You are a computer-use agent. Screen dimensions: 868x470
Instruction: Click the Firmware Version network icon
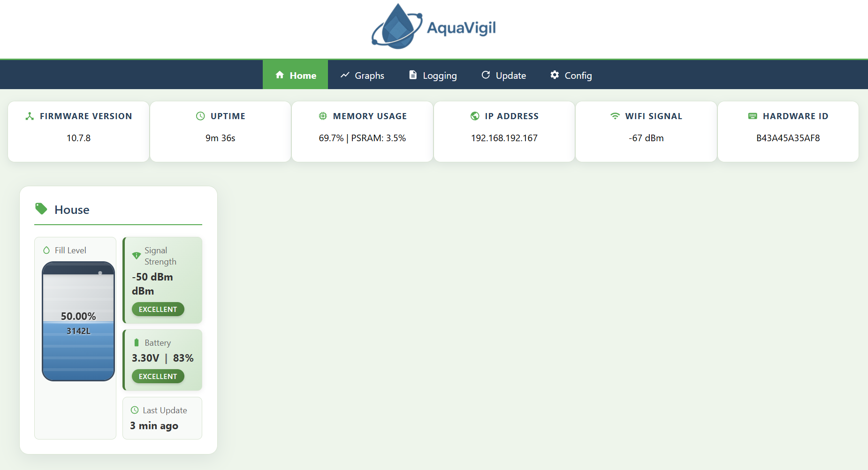pyautogui.click(x=30, y=116)
